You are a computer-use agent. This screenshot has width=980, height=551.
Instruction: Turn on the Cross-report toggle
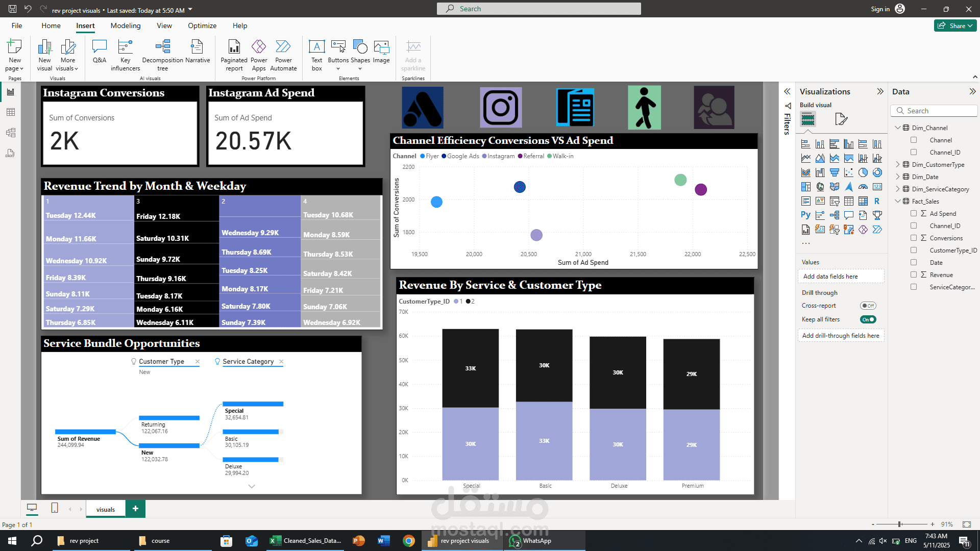pos(868,306)
